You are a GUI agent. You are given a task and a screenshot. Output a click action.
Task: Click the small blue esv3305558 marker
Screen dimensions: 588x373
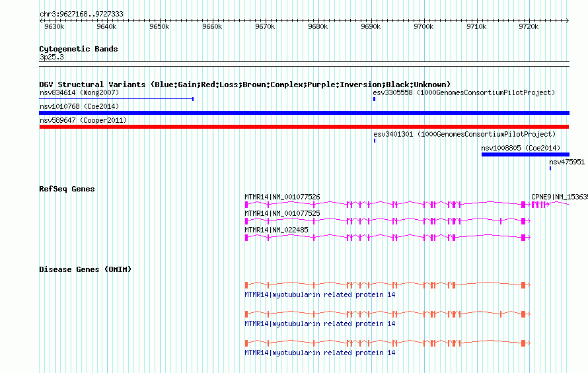pyautogui.click(x=374, y=99)
